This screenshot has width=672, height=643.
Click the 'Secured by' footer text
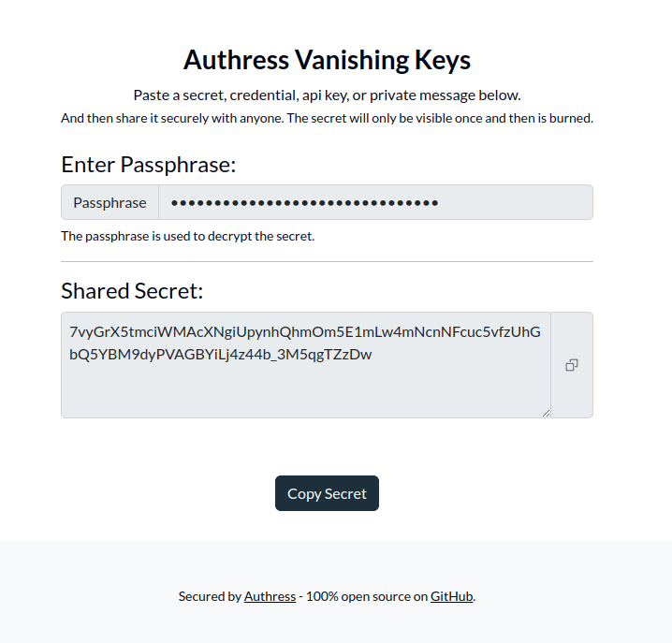[210, 596]
